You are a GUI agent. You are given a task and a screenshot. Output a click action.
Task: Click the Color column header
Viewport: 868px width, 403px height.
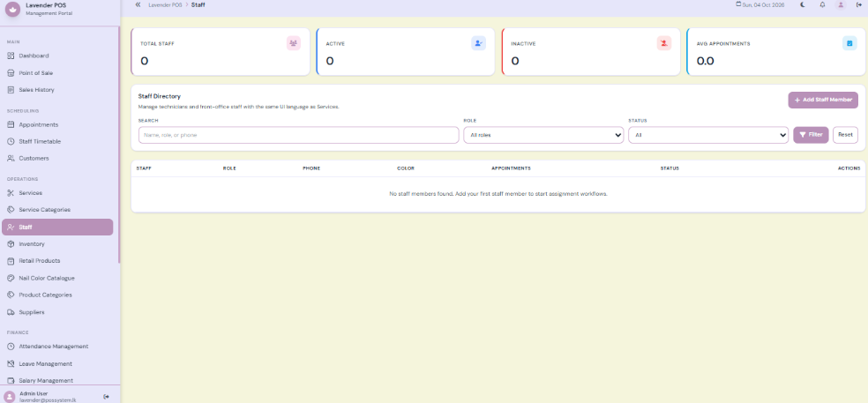click(405, 168)
